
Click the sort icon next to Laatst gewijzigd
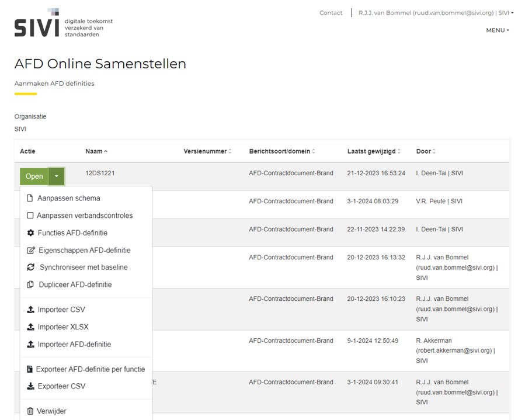(x=399, y=151)
